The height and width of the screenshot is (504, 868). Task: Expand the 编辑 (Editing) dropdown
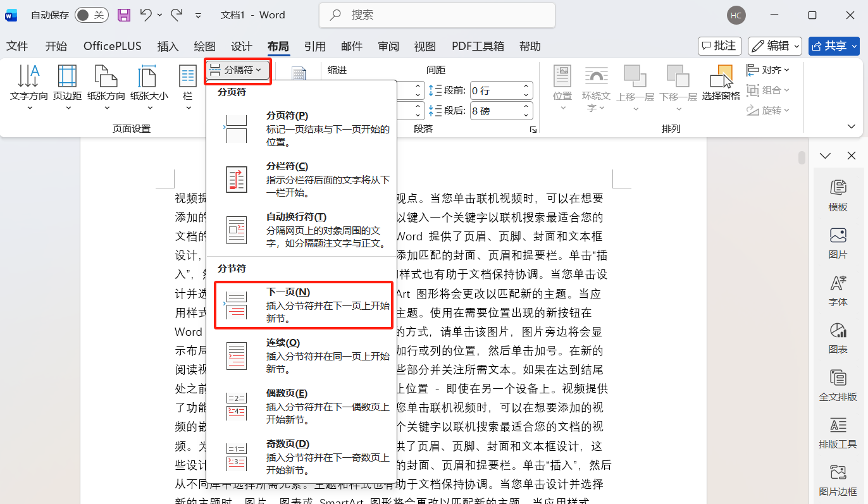tap(774, 46)
